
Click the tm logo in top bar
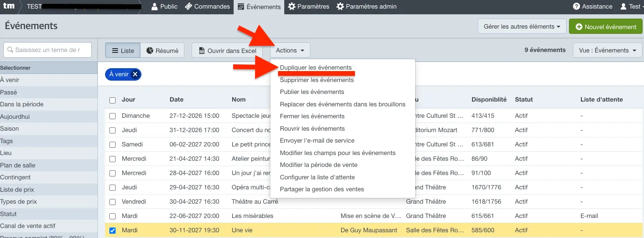coord(9,7)
